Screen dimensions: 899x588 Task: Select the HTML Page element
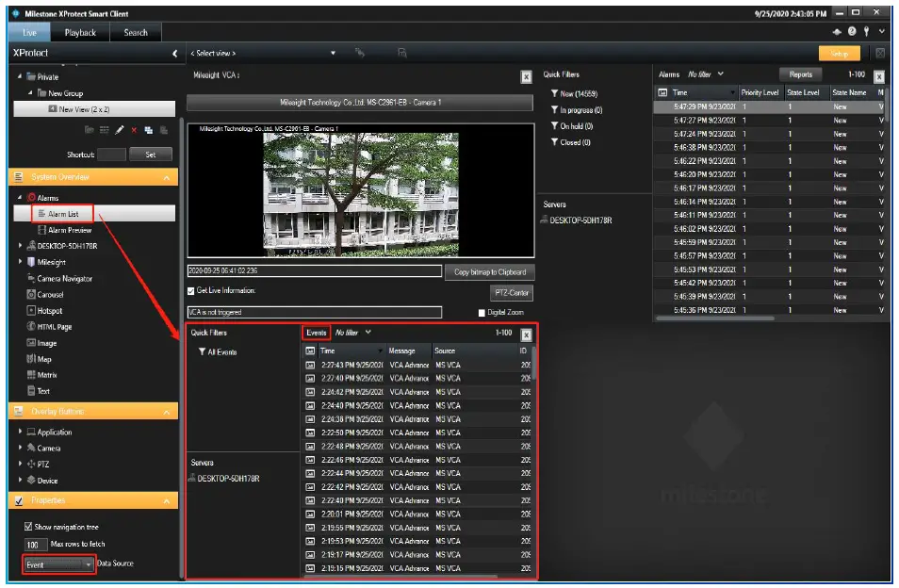click(x=53, y=326)
